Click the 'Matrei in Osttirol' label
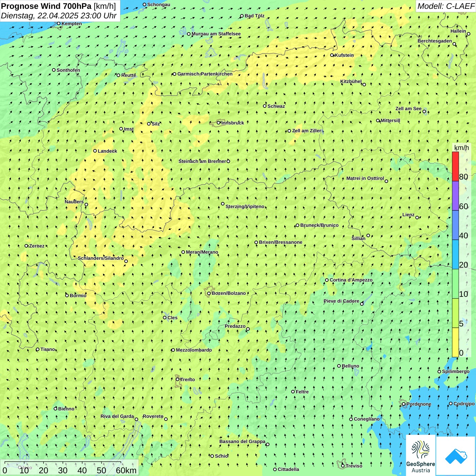 click(x=365, y=178)
